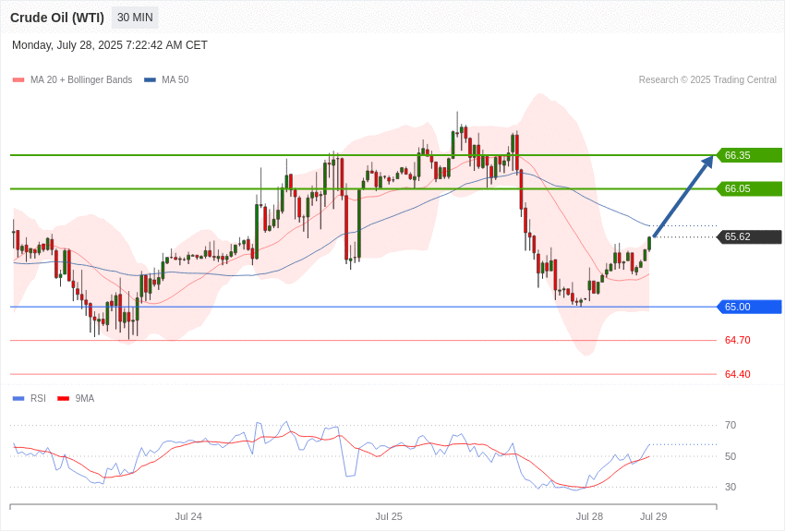The height and width of the screenshot is (532, 785).
Task: Click the Research © 2025 Trading Central credit
Action: pos(707,80)
